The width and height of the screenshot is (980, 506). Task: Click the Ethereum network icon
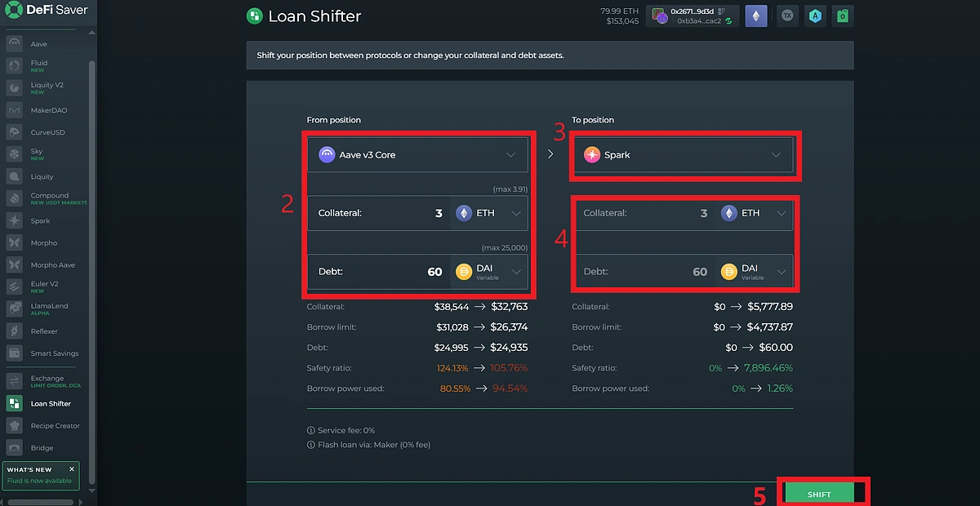pos(756,16)
